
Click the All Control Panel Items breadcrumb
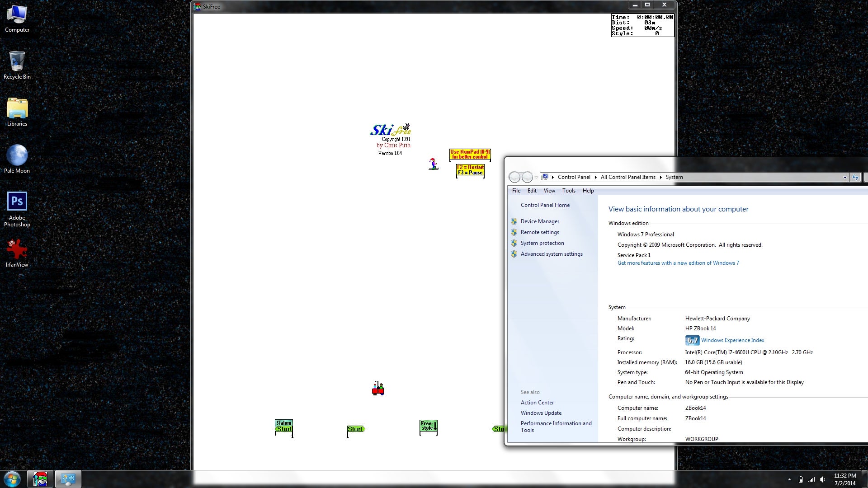[x=627, y=177]
